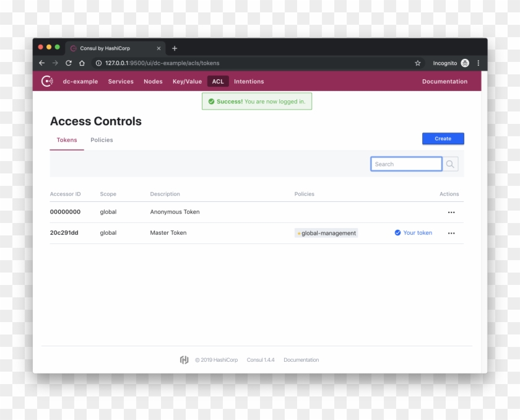Open Key/Value in navigation bar
520x420 pixels.
tap(187, 82)
